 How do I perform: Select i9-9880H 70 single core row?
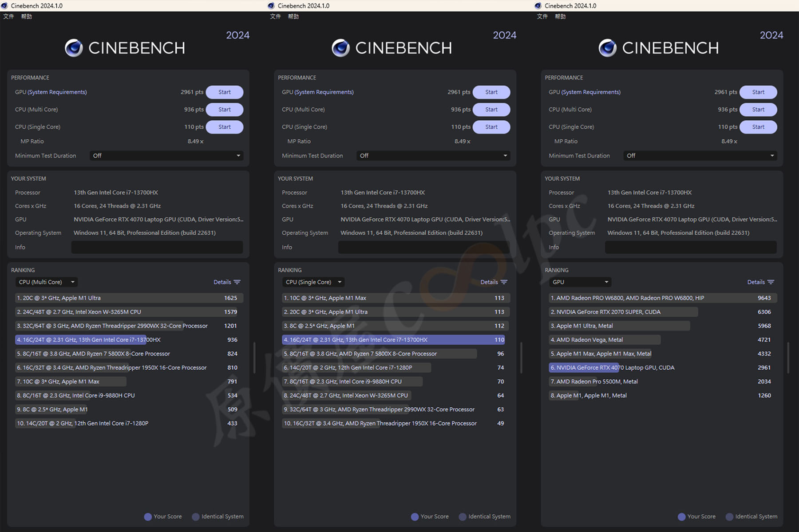pyautogui.click(x=396, y=382)
